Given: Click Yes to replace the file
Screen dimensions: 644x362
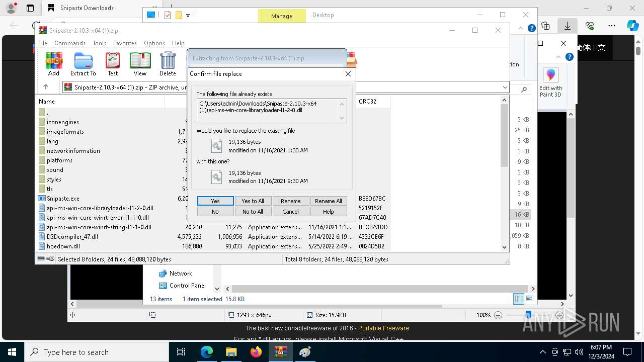Looking at the screenshot, I should coord(215,201).
